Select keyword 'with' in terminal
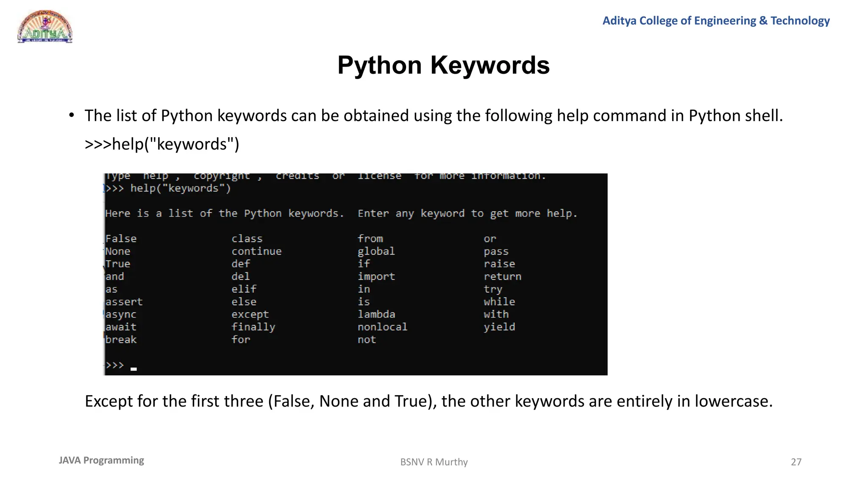The width and height of the screenshot is (868, 488). (496, 314)
